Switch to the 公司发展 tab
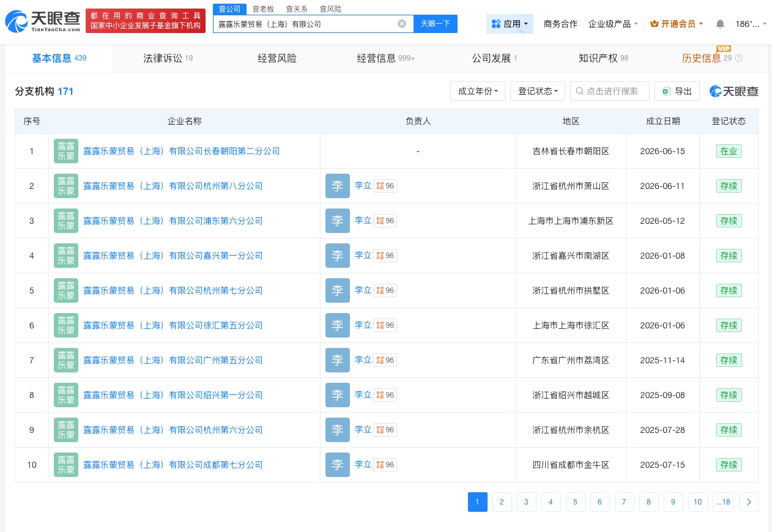Image resolution: width=772 pixels, height=532 pixels. (x=494, y=59)
